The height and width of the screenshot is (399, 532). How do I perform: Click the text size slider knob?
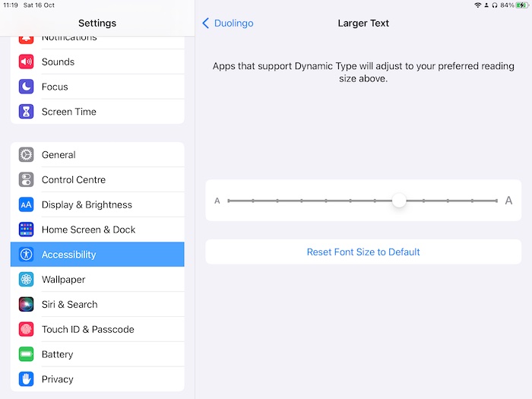(399, 201)
